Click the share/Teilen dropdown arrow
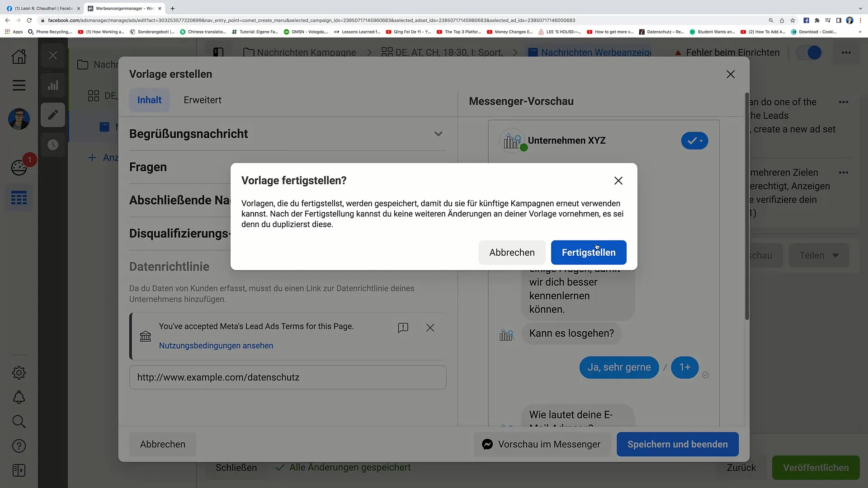The height and width of the screenshot is (488, 868). click(835, 255)
